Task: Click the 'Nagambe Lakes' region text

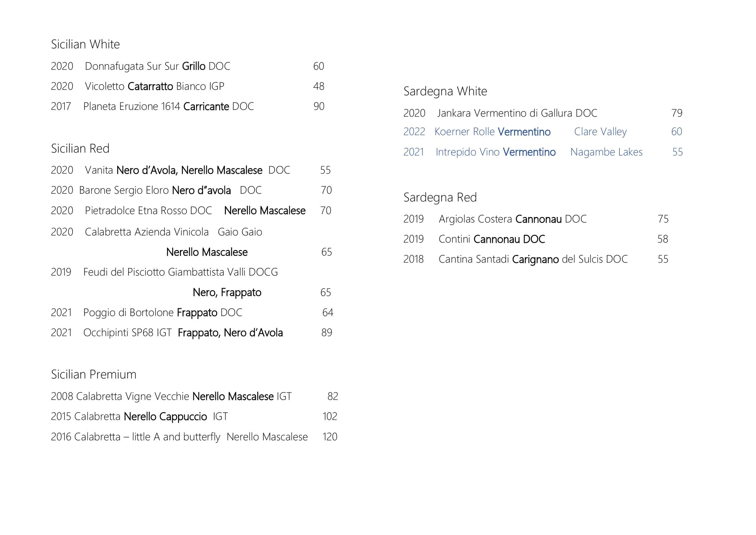Action: click(x=606, y=152)
